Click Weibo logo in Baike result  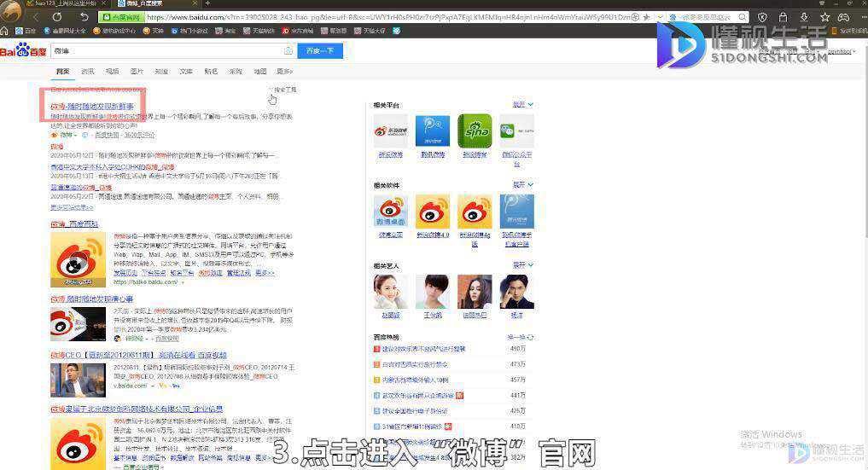[78, 259]
